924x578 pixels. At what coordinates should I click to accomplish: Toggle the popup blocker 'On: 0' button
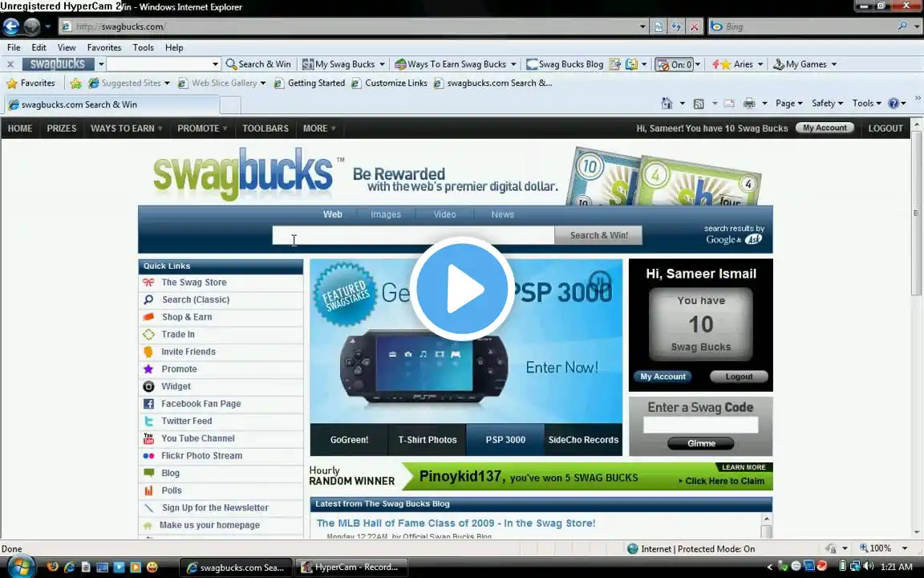(x=675, y=64)
